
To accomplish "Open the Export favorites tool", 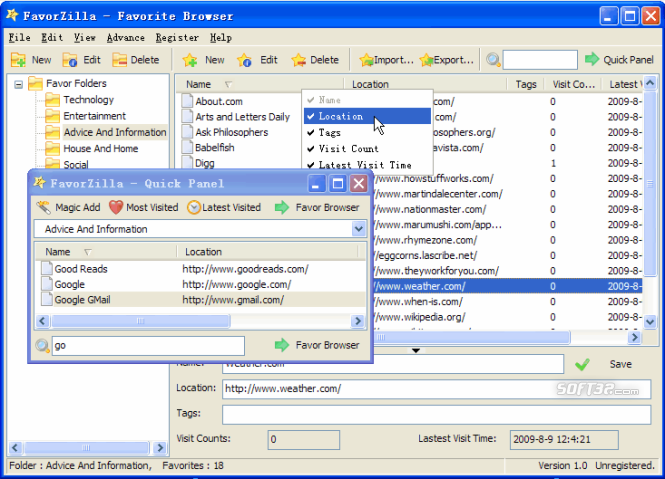I will (447, 60).
